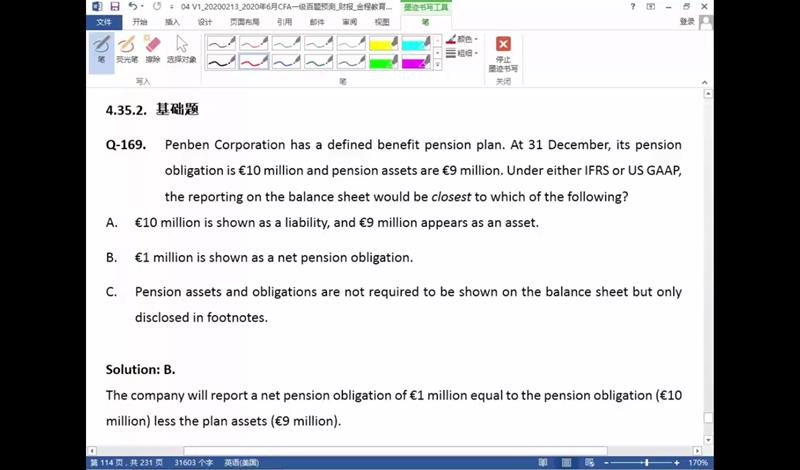800x470 pixels.
Task: Choose the Select Objects (选择对象) tool
Action: [181, 49]
